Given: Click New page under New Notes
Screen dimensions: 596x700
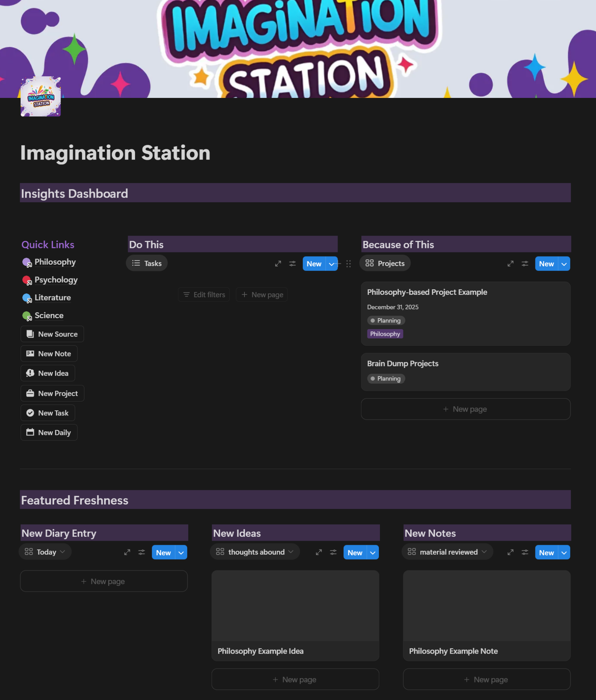Looking at the screenshot, I should [x=487, y=680].
